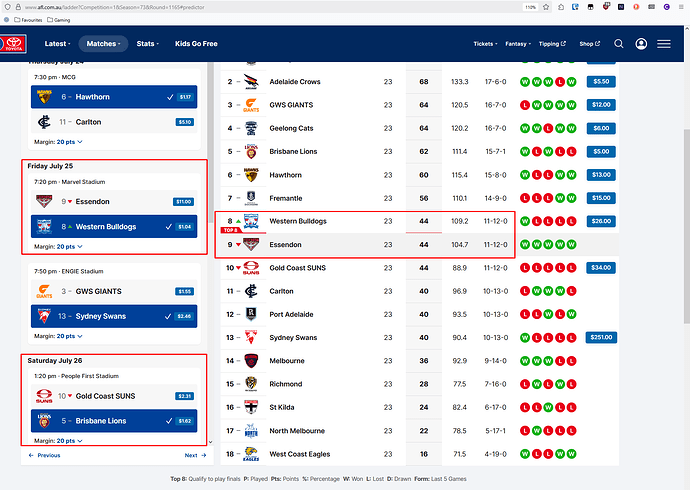Viewport: 690px width, 490px height.
Task: Click the Richmond ladder logo
Action: tap(251, 384)
